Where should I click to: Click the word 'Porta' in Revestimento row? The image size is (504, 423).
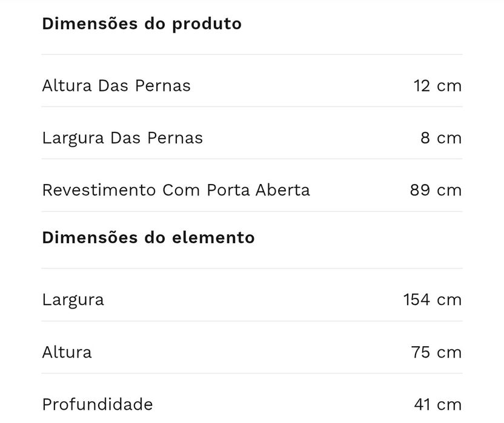pos(228,190)
